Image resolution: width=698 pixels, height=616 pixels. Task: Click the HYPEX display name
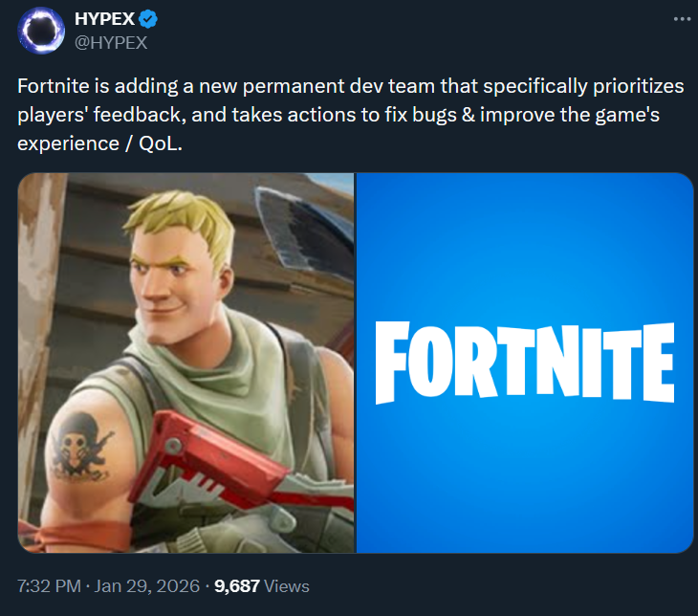(104, 19)
